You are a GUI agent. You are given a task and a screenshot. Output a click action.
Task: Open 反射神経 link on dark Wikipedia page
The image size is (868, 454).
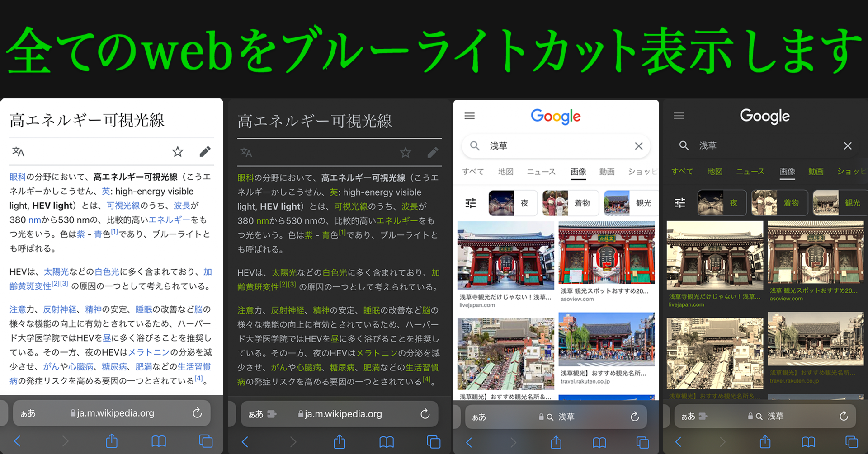click(x=288, y=310)
